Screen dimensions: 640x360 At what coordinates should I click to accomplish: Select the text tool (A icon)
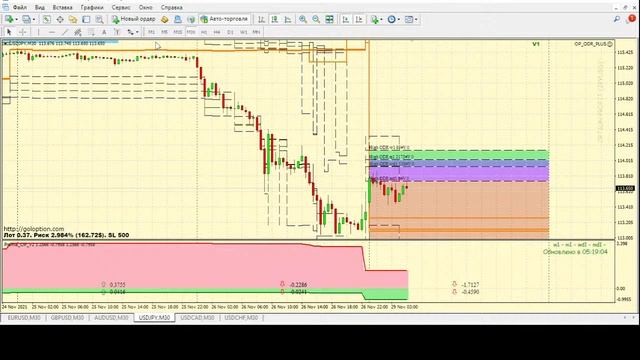104,32
